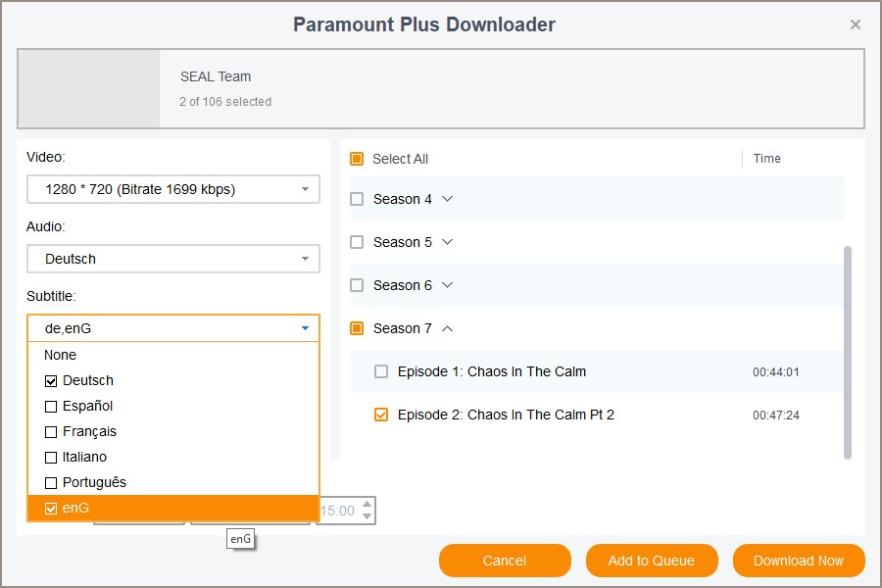Enable the Français subtitle checkbox
This screenshot has height=588, width=882.
tap(52, 431)
